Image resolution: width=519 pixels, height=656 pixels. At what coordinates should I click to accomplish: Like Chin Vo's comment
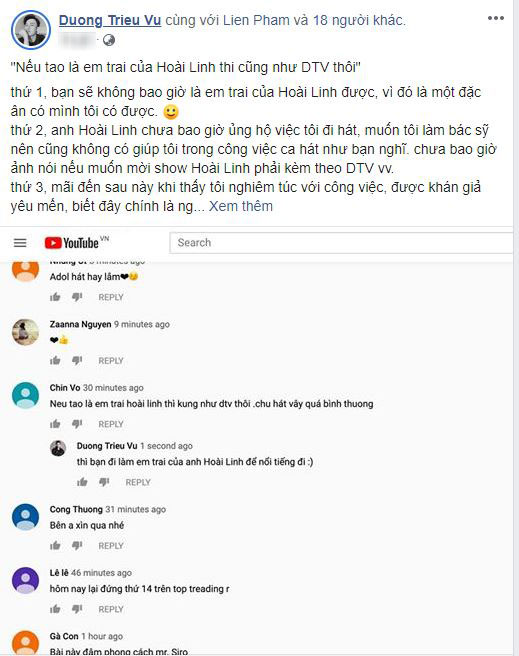tap(55, 424)
